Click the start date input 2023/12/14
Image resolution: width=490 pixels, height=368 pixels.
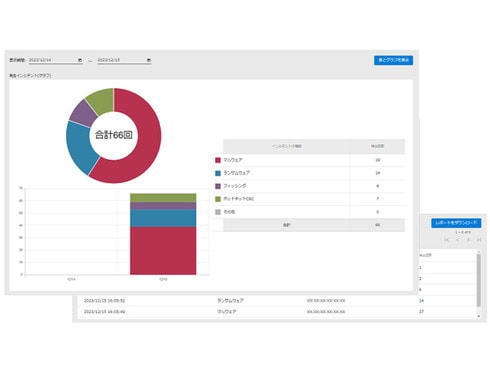(x=55, y=60)
